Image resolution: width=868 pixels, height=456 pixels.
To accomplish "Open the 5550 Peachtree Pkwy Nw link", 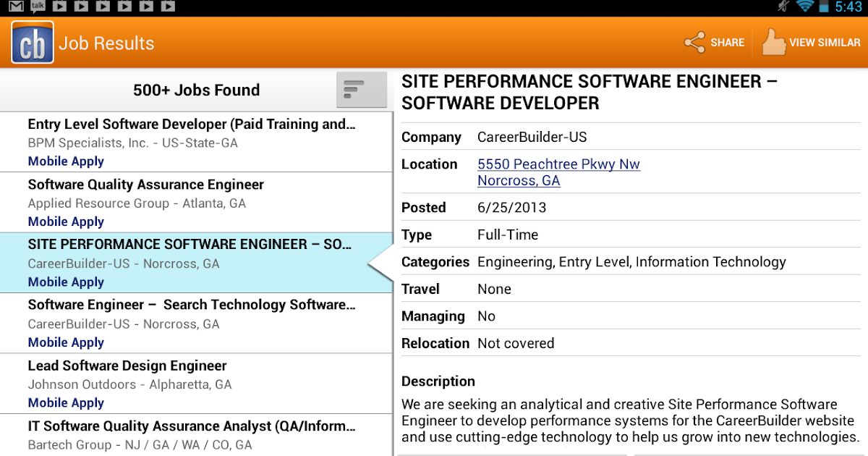I will click(558, 164).
